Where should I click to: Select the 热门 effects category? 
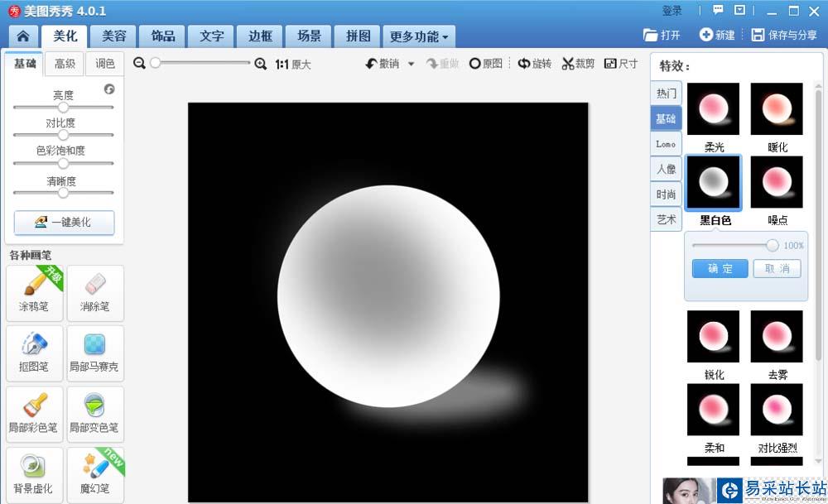point(666,94)
